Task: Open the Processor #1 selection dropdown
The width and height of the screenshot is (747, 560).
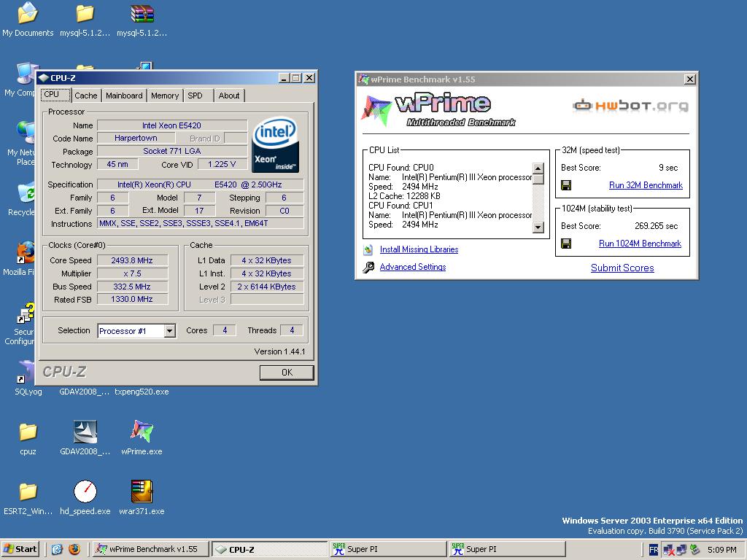Action: point(169,331)
